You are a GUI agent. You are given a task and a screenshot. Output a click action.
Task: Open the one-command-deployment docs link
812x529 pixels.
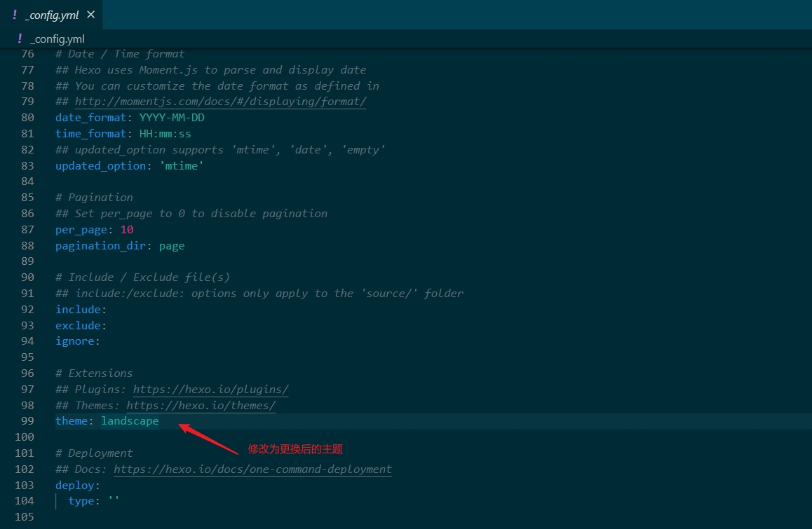[252, 469]
